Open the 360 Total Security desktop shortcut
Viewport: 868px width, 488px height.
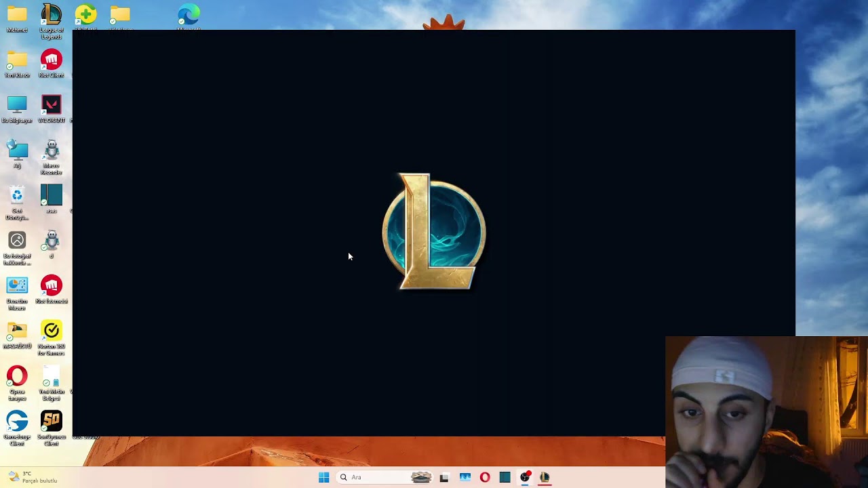pyautogui.click(x=85, y=17)
